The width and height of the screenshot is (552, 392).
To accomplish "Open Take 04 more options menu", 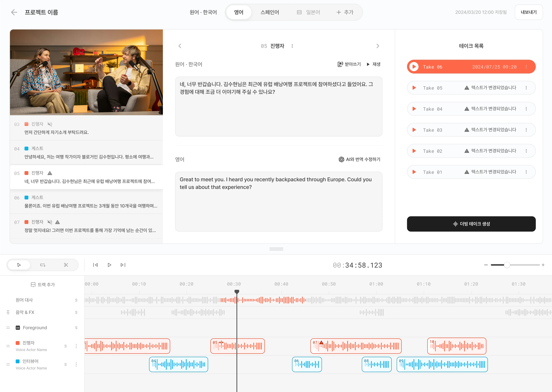I will (x=526, y=109).
